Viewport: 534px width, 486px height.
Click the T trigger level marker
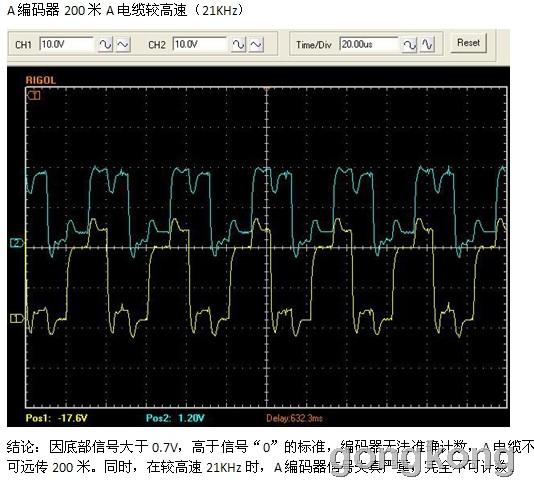[x=34, y=95]
